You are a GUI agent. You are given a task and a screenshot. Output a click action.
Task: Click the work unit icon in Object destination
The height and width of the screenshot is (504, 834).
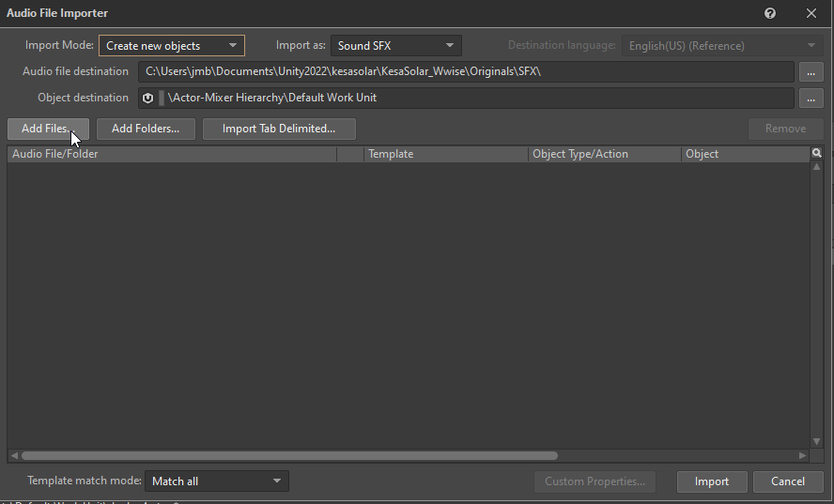[x=147, y=98]
